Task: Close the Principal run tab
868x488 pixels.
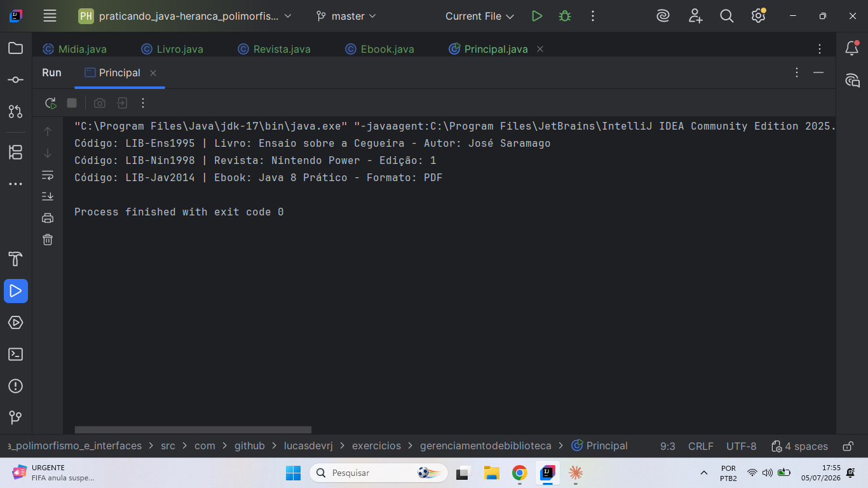Action: tap(153, 73)
